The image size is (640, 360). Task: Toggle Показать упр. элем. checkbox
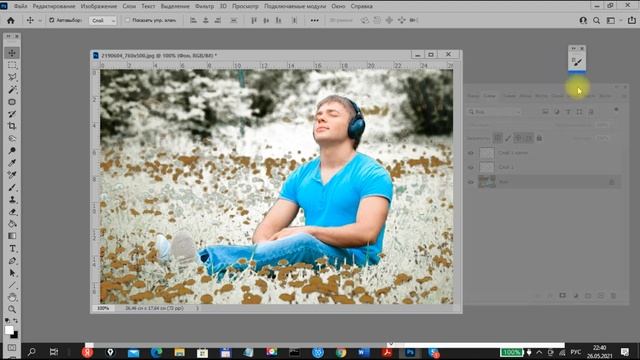click(127, 20)
